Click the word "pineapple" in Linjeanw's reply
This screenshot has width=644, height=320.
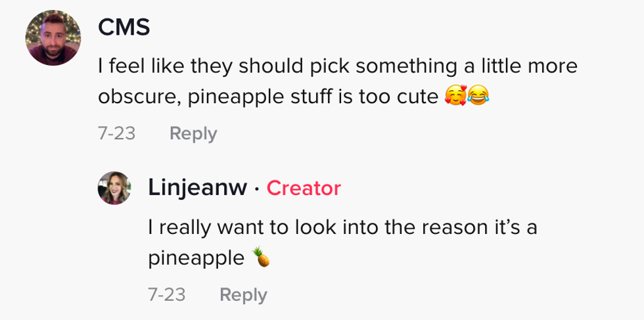196,258
